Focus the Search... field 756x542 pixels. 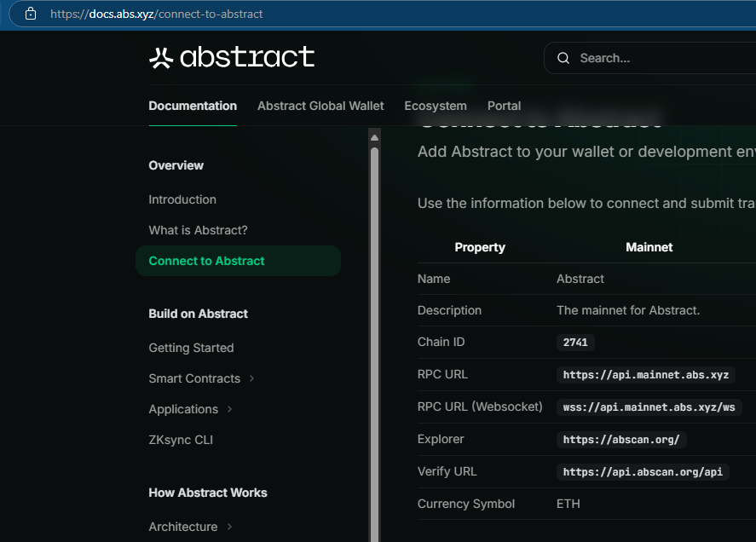click(x=650, y=58)
